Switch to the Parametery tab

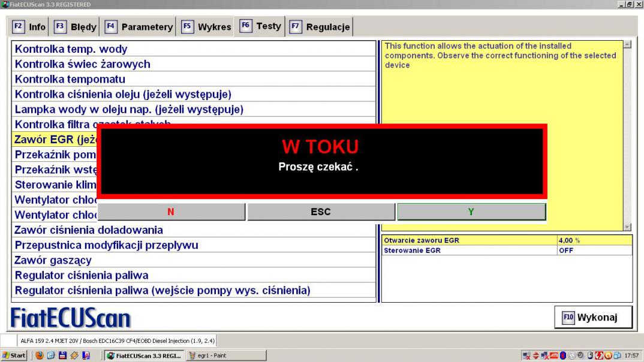point(139,27)
